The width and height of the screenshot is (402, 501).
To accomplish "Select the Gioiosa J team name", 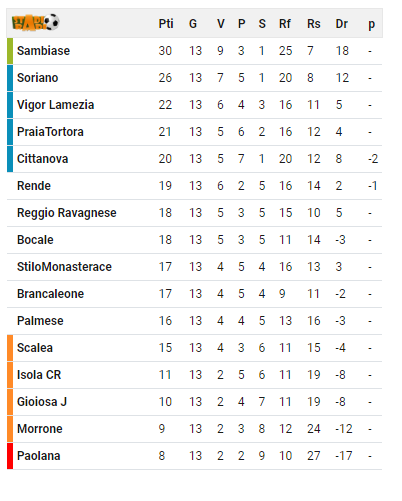I will click(x=42, y=402).
